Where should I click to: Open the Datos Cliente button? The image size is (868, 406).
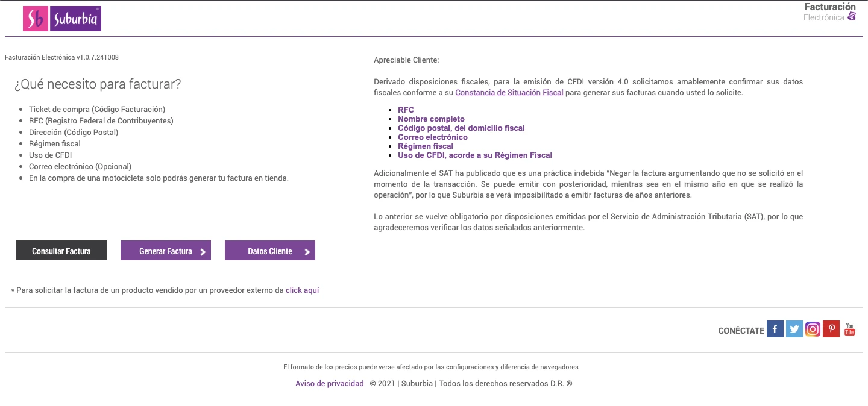tap(269, 251)
